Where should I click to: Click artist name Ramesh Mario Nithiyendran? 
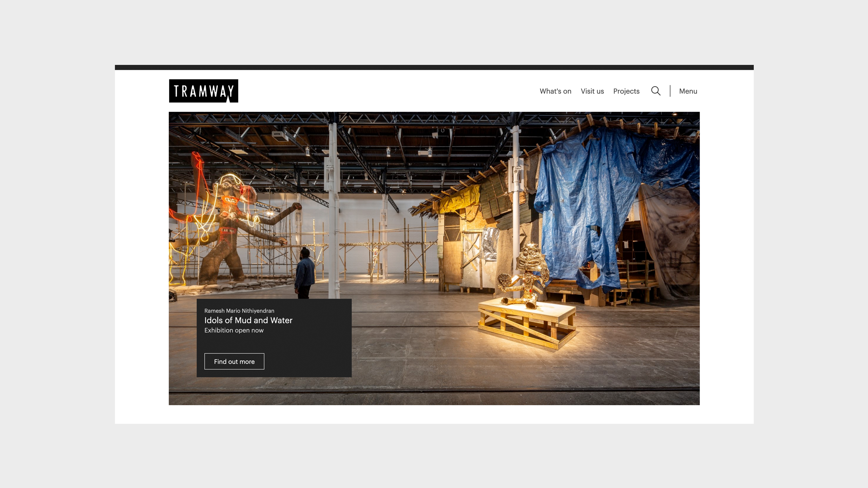(x=239, y=311)
